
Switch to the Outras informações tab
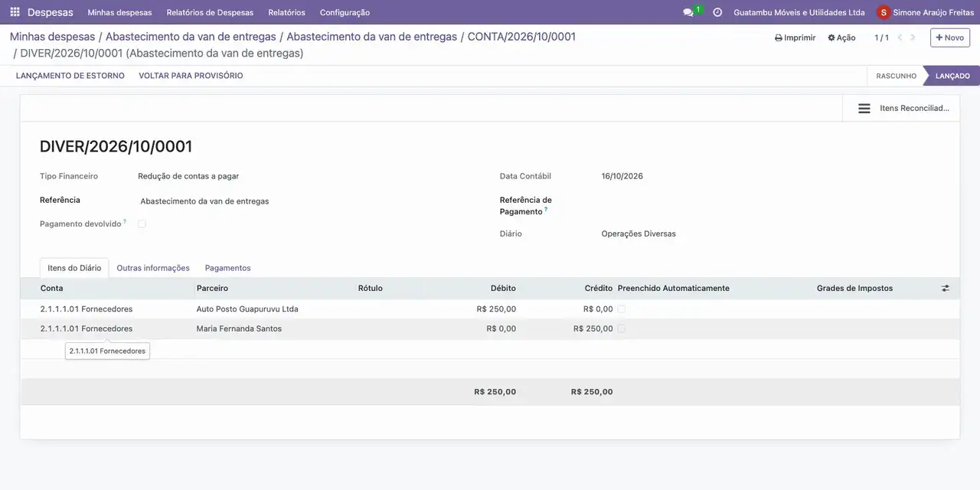tap(153, 268)
